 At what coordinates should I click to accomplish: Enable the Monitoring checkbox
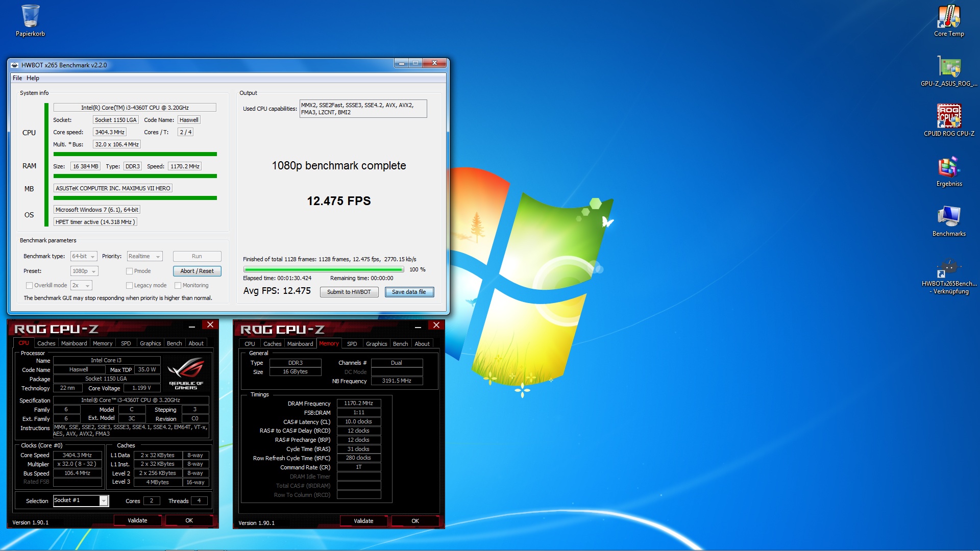tap(178, 286)
